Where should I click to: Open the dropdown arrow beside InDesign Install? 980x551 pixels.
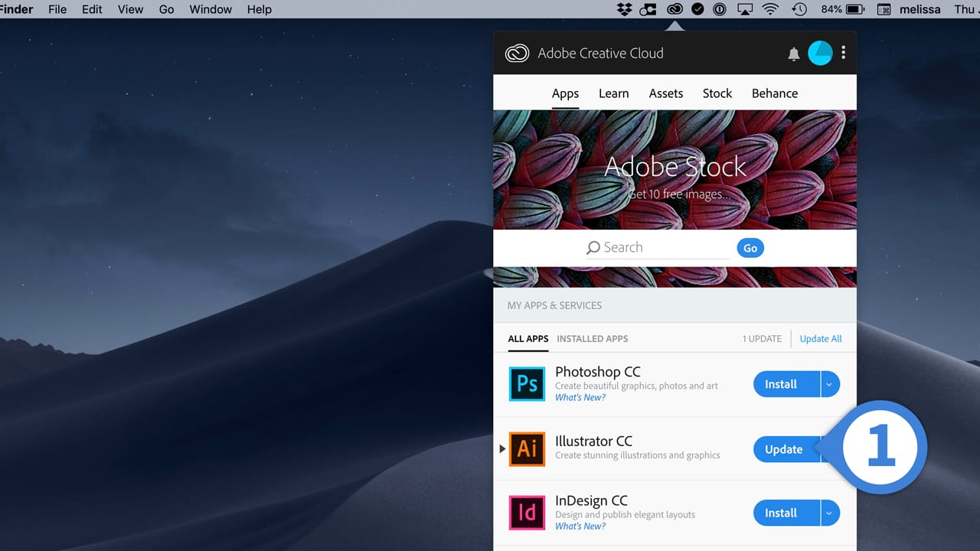(x=830, y=514)
